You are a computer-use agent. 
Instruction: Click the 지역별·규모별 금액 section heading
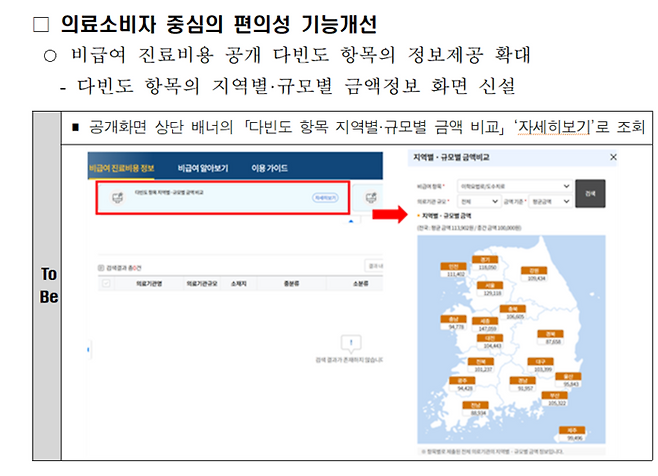click(446, 216)
